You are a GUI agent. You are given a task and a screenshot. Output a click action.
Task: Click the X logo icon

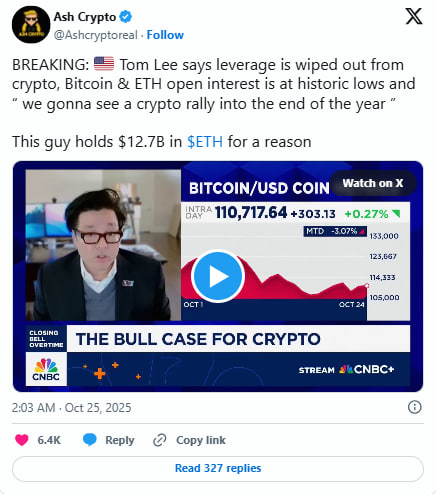[414, 16]
